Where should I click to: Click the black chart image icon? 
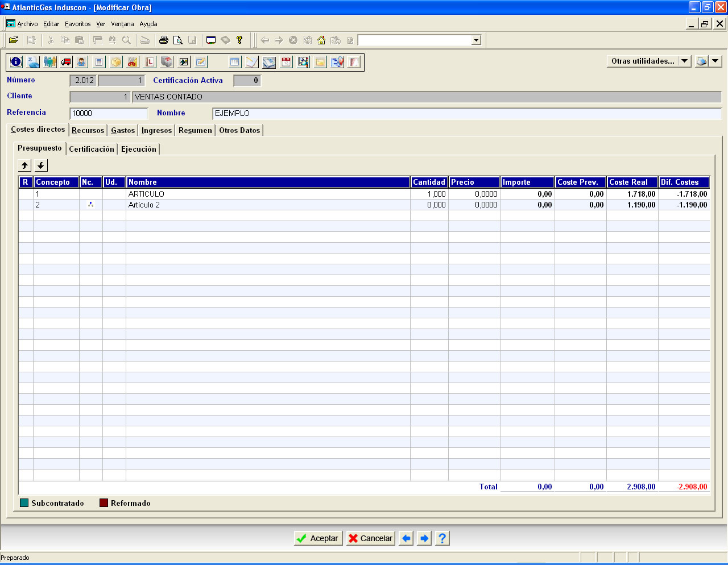tap(184, 62)
